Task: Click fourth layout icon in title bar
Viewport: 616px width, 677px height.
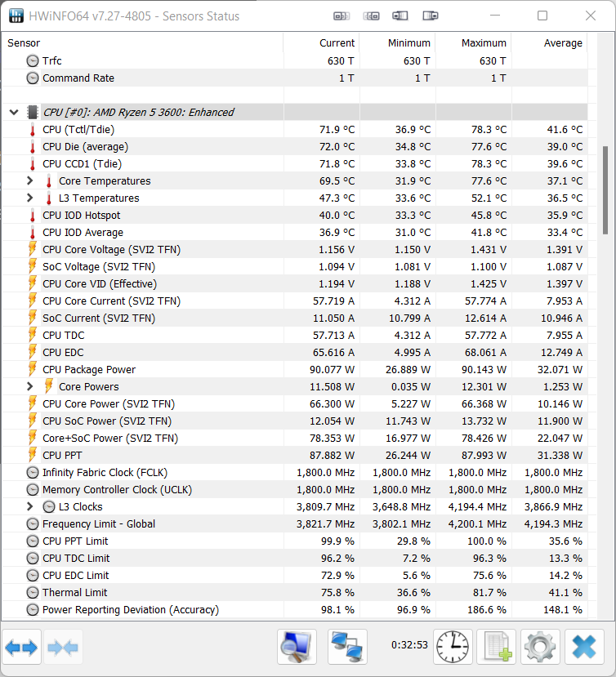Action: (431, 16)
